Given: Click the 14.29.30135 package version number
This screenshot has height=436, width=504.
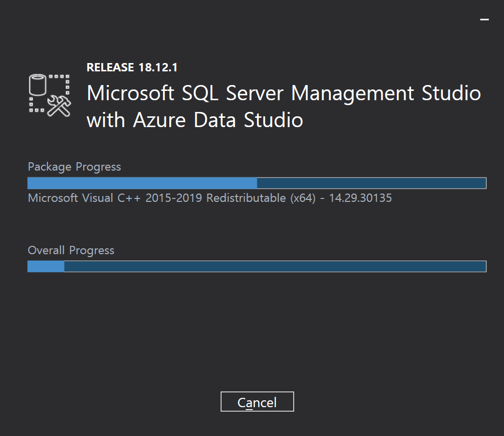Looking at the screenshot, I should pyautogui.click(x=360, y=198).
